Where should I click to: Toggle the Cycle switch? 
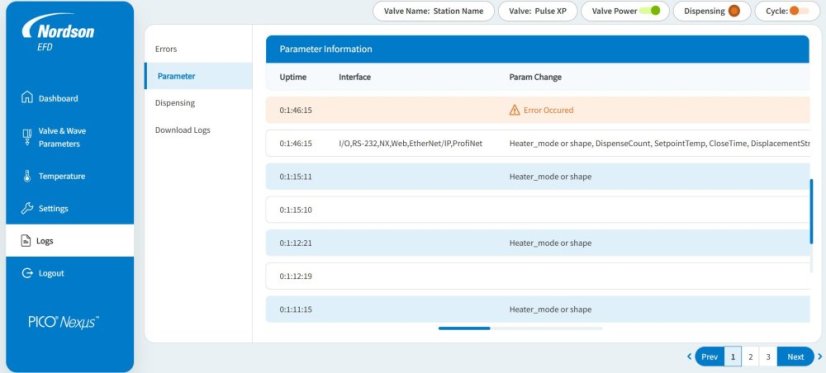pos(799,11)
